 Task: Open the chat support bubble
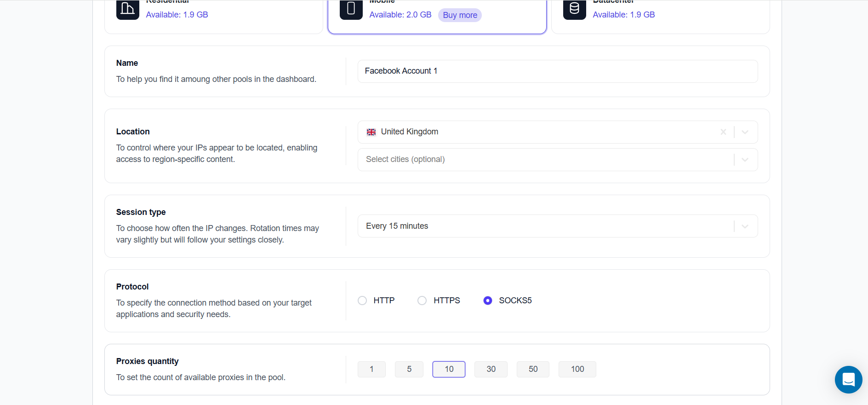click(x=848, y=380)
